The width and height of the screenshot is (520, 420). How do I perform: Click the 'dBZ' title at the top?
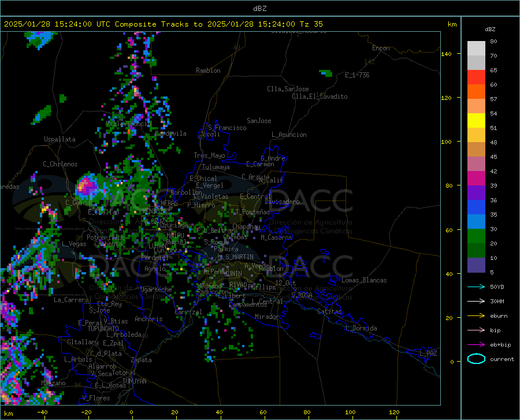point(259,9)
